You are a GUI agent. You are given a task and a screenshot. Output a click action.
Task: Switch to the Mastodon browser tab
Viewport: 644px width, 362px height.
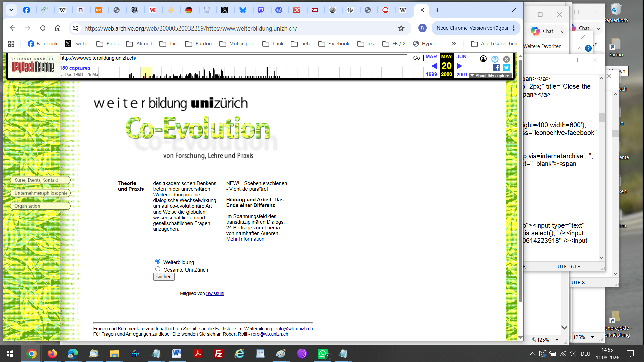261,10
